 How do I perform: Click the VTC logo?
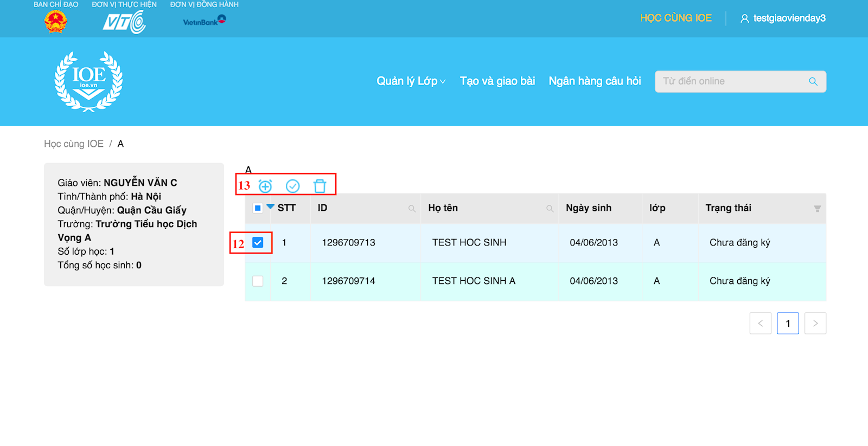pos(124,22)
